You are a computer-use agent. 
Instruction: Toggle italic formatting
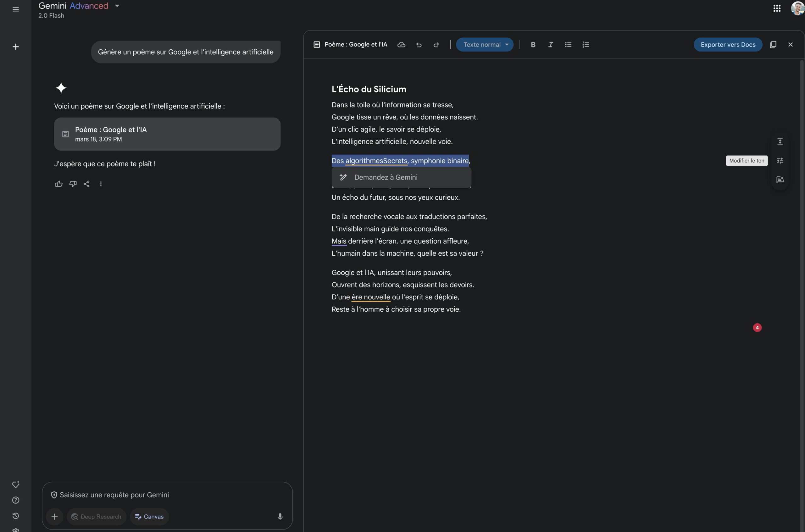551,44
